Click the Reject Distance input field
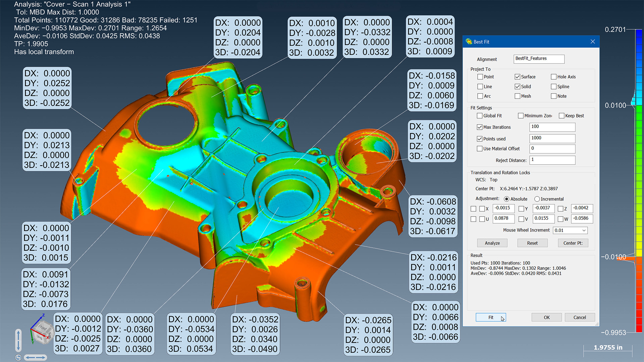The image size is (644, 362). coord(552,160)
